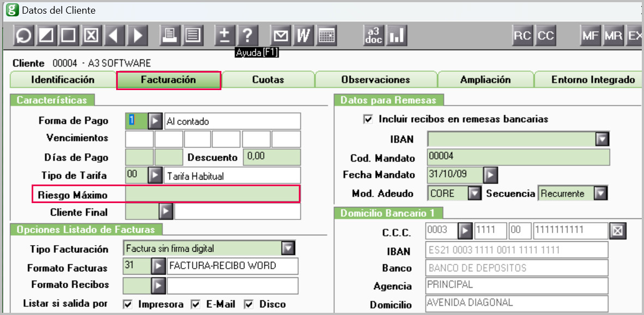Click the MF toolbar button
The image size is (644, 315).
pos(590,36)
